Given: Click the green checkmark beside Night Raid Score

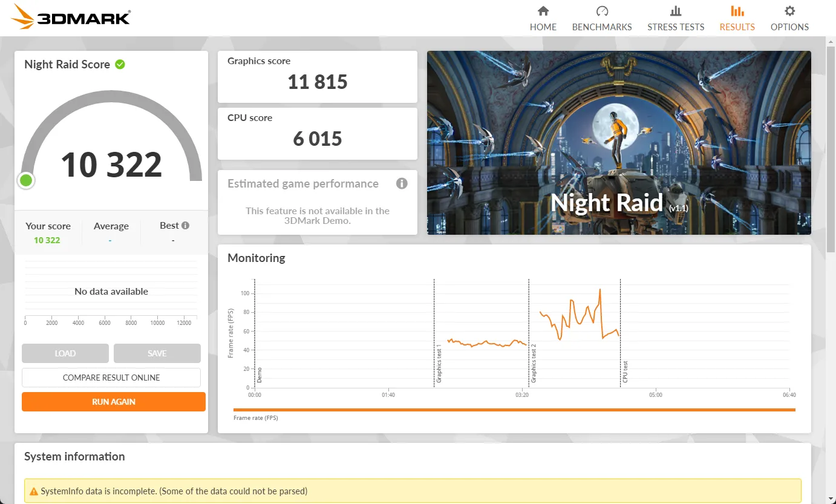Looking at the screenshot, I should click(120, 64).
